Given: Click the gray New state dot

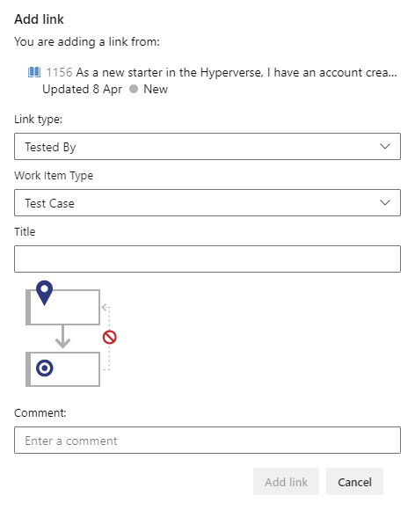Looking at the screenshot, I should (134, 89).
